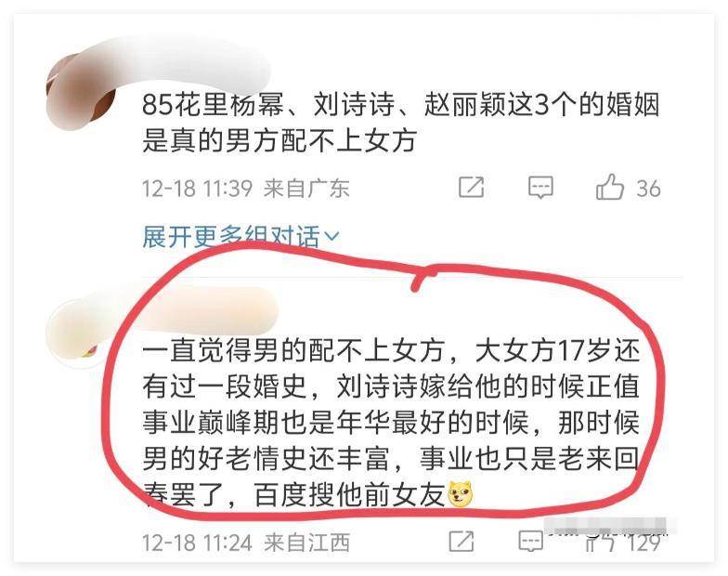The image size is (728, 576).
Task: Share the first comment via forward icon
Action: [x=472, y=188]
